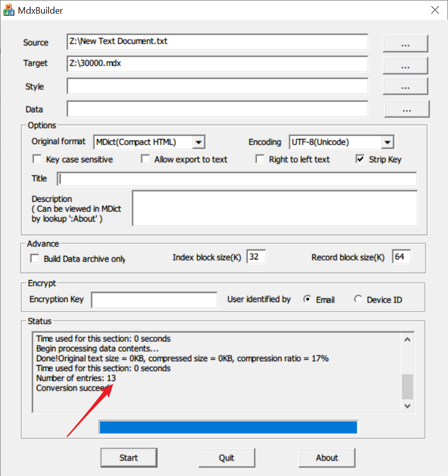
Task: Click into the Encryption Key field
Action: tap(154, 300)
